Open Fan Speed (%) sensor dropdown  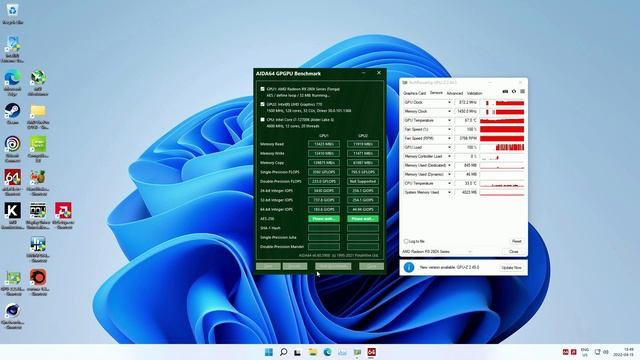pos(449,129)
